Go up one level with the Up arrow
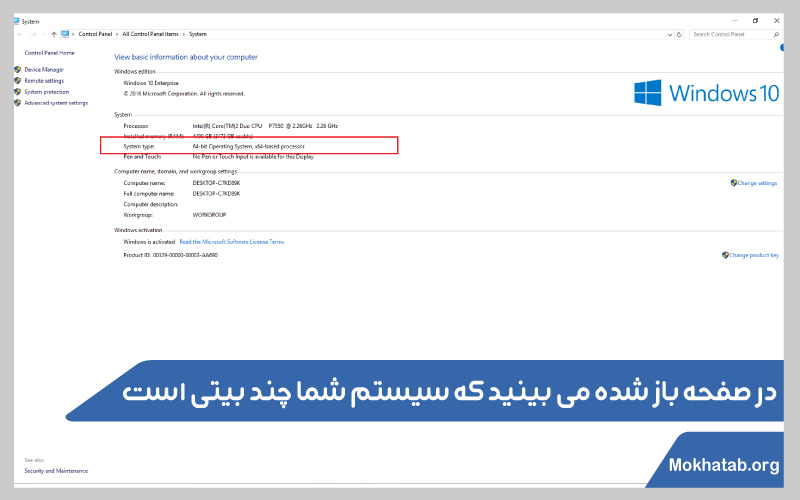This screenshot has width=800, height=500. (54, 35)
